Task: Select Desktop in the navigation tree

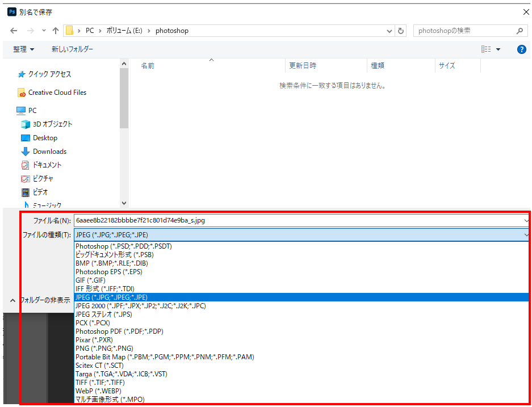Action: (x=45, y=138)
